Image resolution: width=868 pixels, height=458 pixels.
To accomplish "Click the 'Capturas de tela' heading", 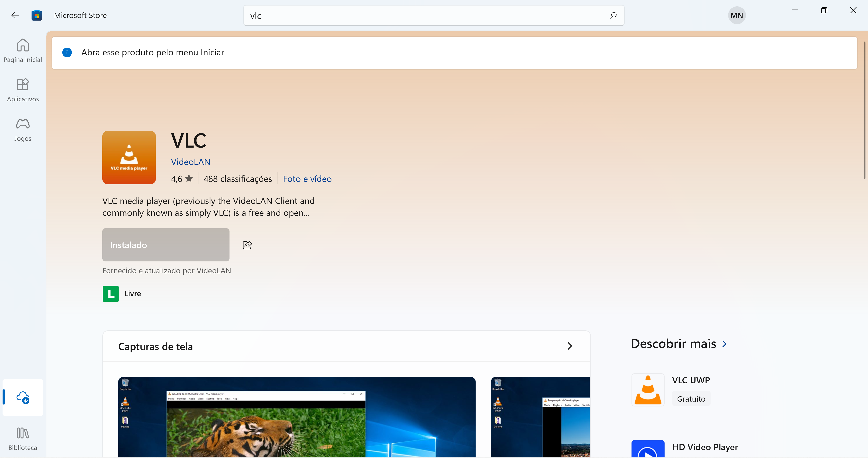I will 156,346.
